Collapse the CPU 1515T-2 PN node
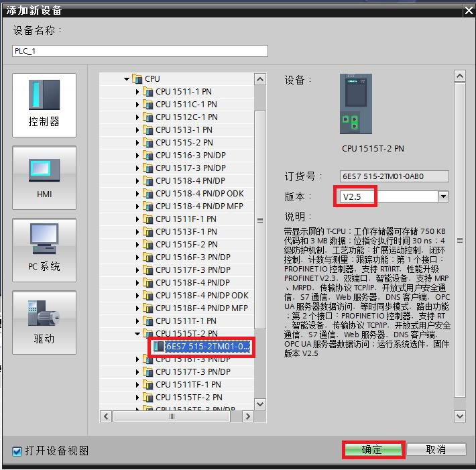This screenshot has height=470, width=476. [137, 334]
